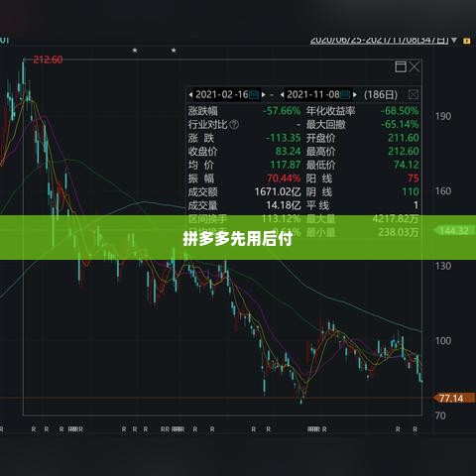Step end date 2021-11-08 backward
476x476 pixels.
tap(282, 95)
